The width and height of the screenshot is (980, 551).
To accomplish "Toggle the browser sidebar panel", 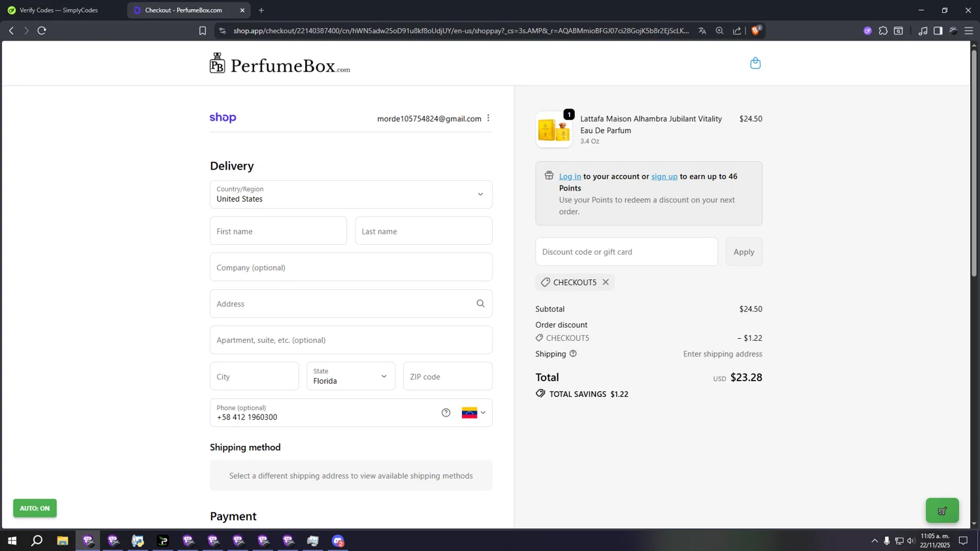I will [938, 31].
